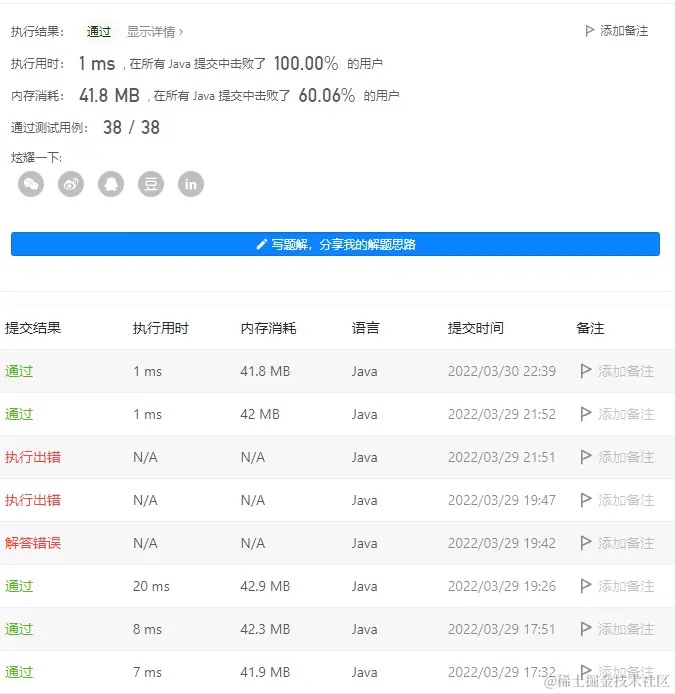Click flag icon in the 21:52 submission row
Viewport: 675px width, 694px height.
(586, 414)
